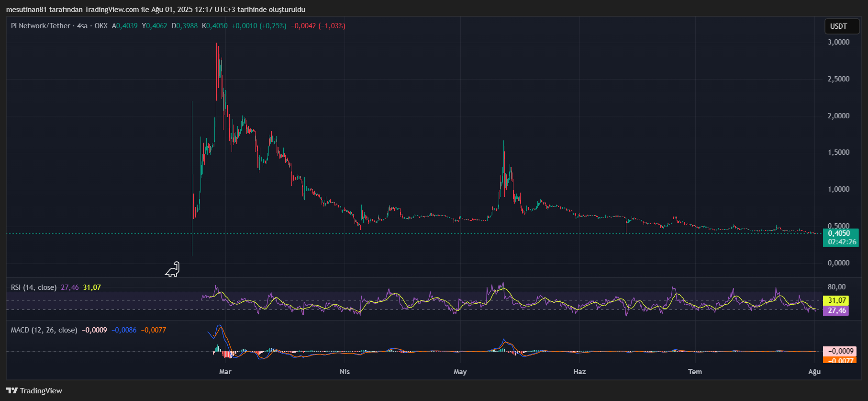Screen dimensions: 868x401
Task: Click the low value D0,3988 in header
Action: coord(185,26)
